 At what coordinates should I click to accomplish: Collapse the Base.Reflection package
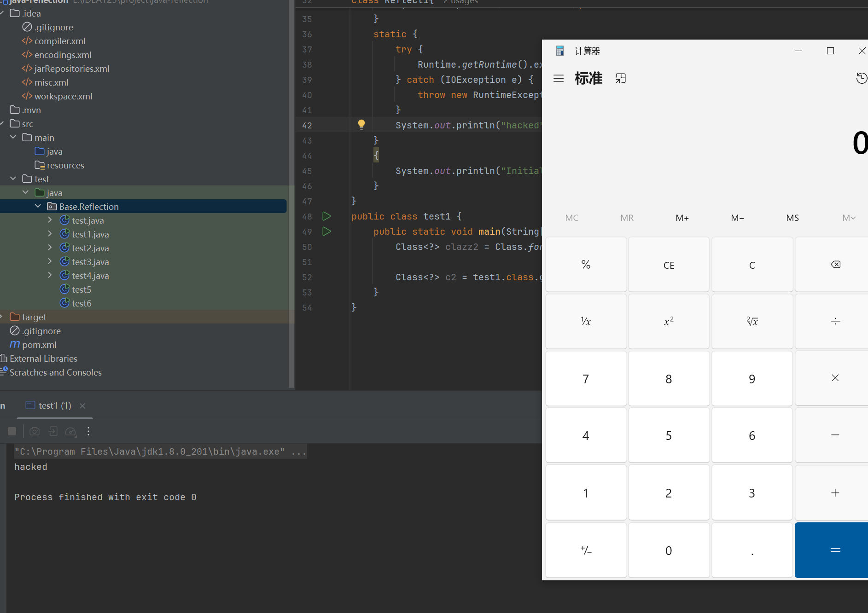(38, 207)
